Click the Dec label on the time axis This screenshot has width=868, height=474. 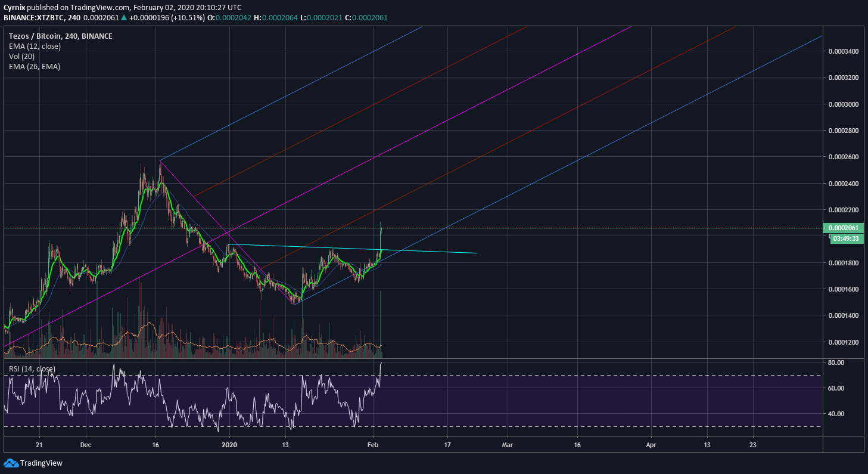(x=85, y=445)
